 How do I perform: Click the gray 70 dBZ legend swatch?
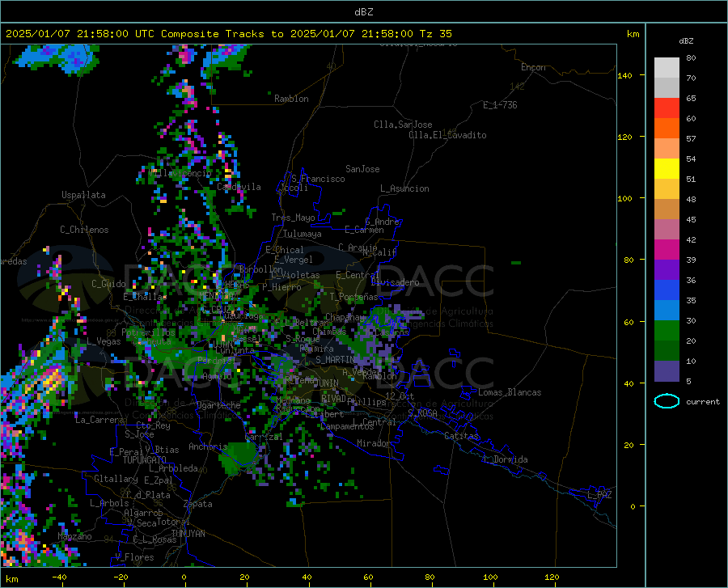coord(667,87)
